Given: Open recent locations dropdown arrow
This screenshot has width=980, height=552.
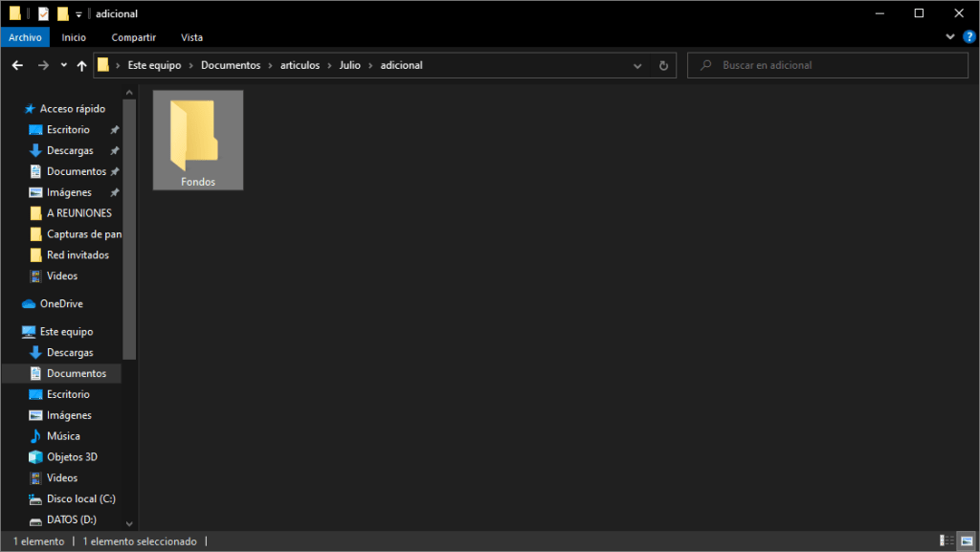Looking at the screenshot, I should pos(63,65).
